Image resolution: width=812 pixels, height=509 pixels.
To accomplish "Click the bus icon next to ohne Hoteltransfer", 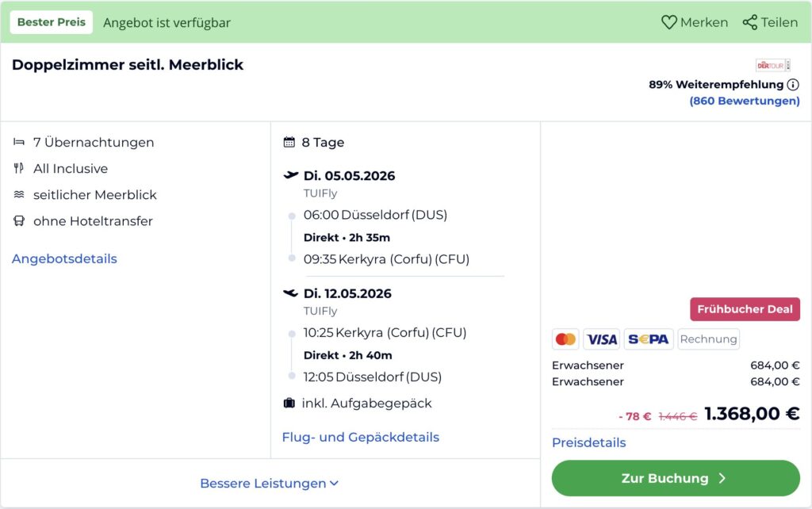I will (x=19, y=221).
